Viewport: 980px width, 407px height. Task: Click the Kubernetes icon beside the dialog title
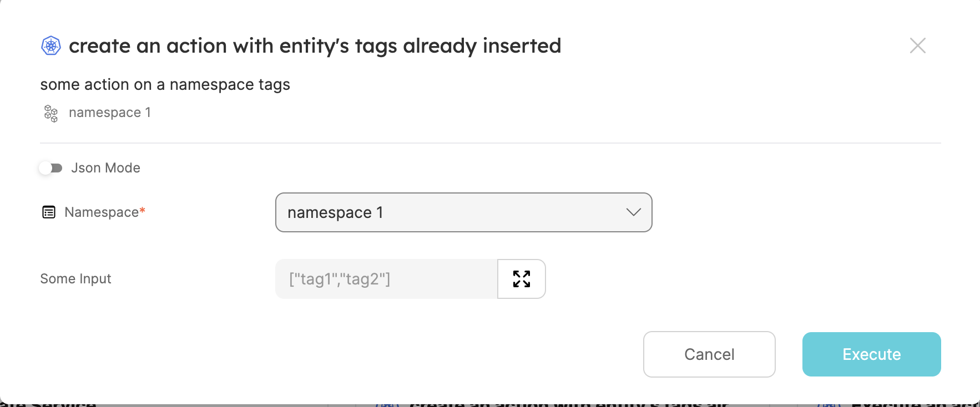(x=50, y=46)
